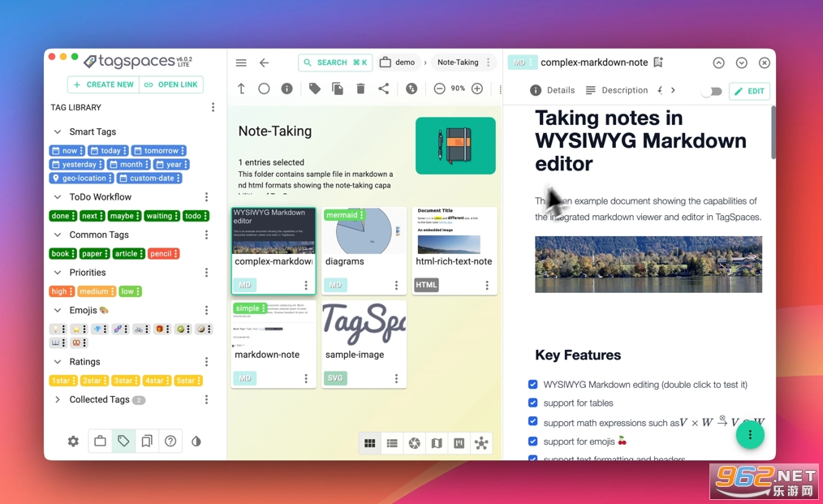Open the Description tab
The width and height of the screenshot is (823, 504).
coord(617,90)
